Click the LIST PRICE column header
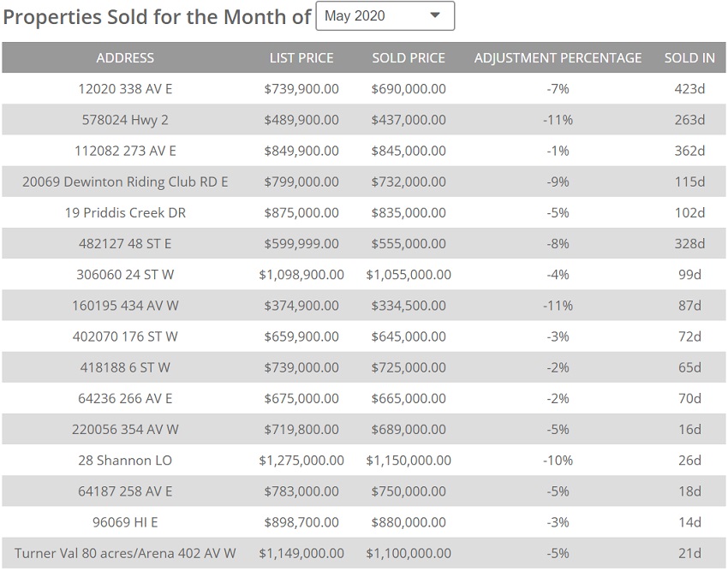 click(301, 58)
